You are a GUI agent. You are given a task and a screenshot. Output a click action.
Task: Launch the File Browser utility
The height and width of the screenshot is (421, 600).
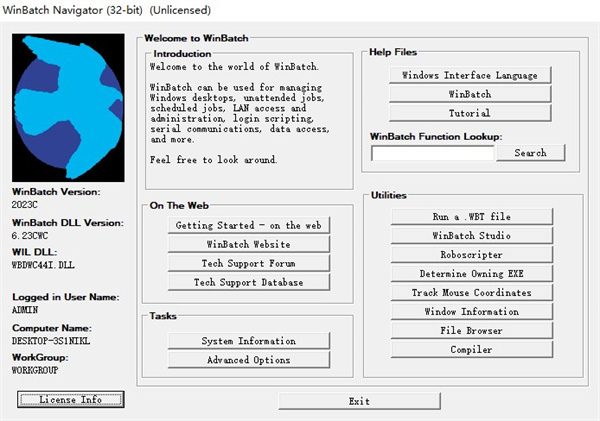pos(471,331)
